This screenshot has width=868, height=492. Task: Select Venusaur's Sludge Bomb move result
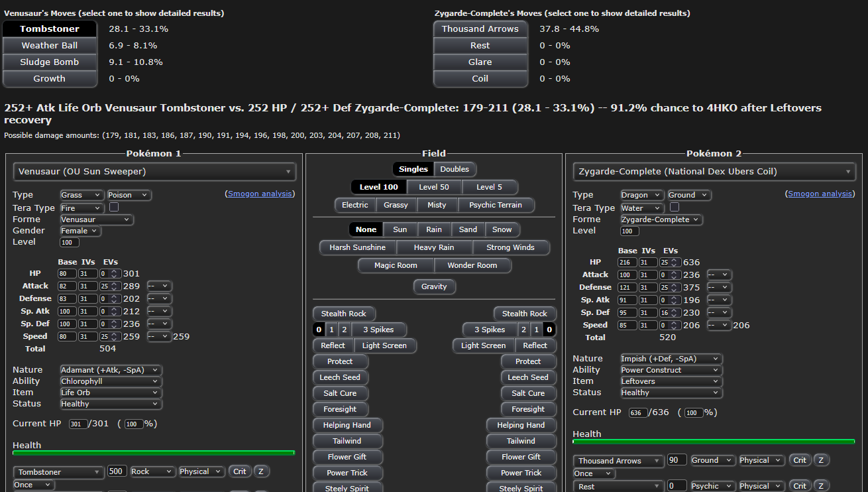pos(50,62)
